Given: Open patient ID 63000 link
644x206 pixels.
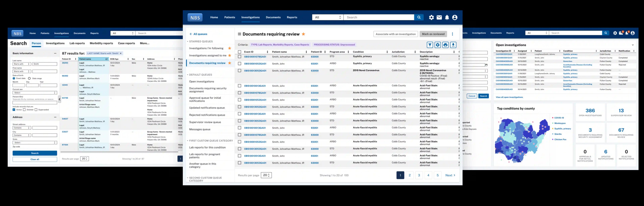Looking at the screenshot, I should coord(314,57).
